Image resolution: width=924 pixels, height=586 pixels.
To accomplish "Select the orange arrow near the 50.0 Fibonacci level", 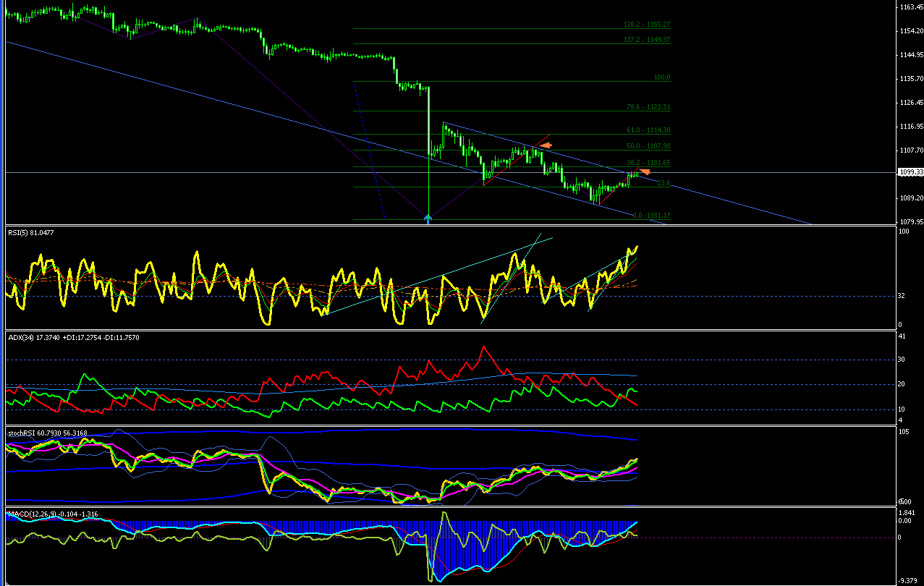I will (546, 145).
